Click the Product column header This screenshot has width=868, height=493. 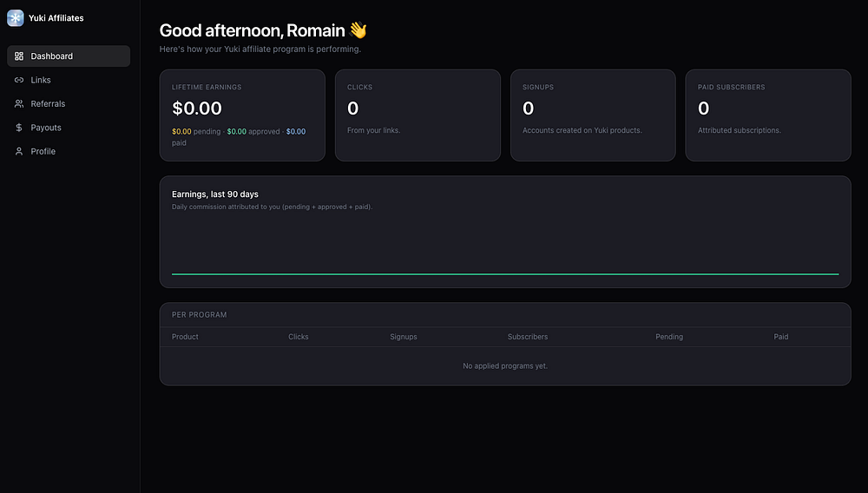click(185, 337)
